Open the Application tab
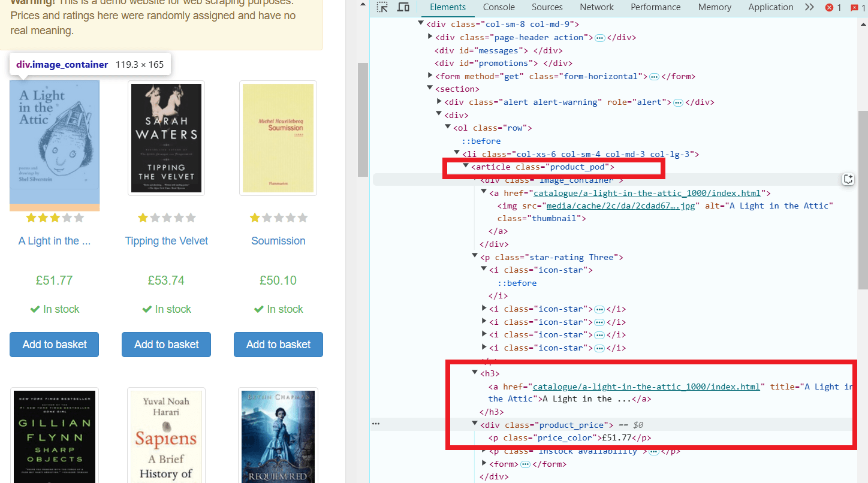The height and width of the screenshot is (483, 868). pos(770,7)
